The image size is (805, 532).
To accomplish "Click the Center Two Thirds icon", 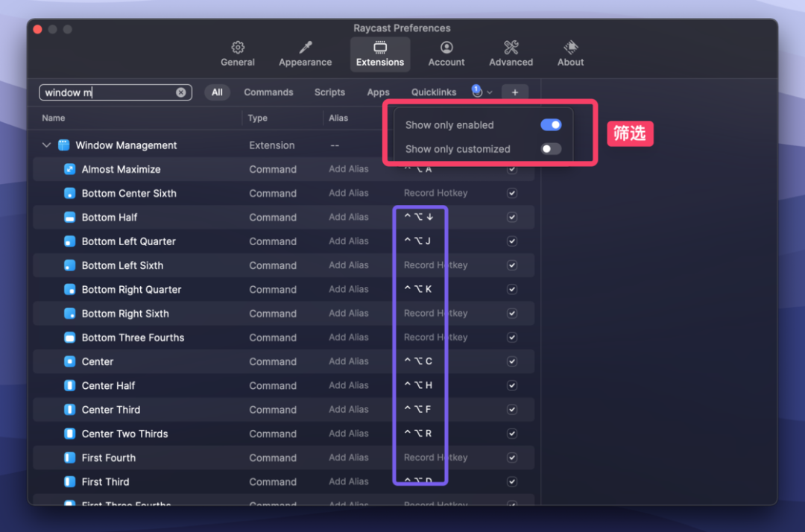I will tap(70, 434).
